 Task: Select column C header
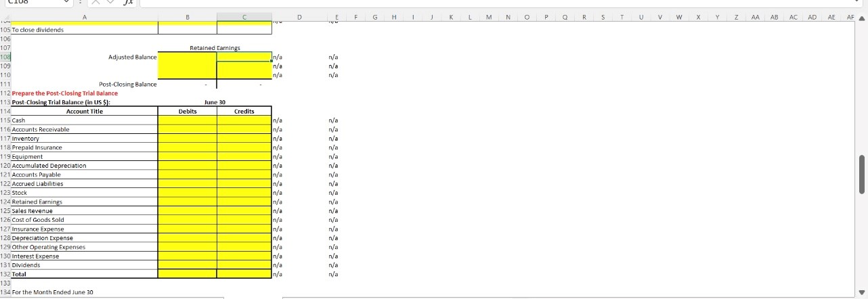pyautogui.click(x=244, y=18)
